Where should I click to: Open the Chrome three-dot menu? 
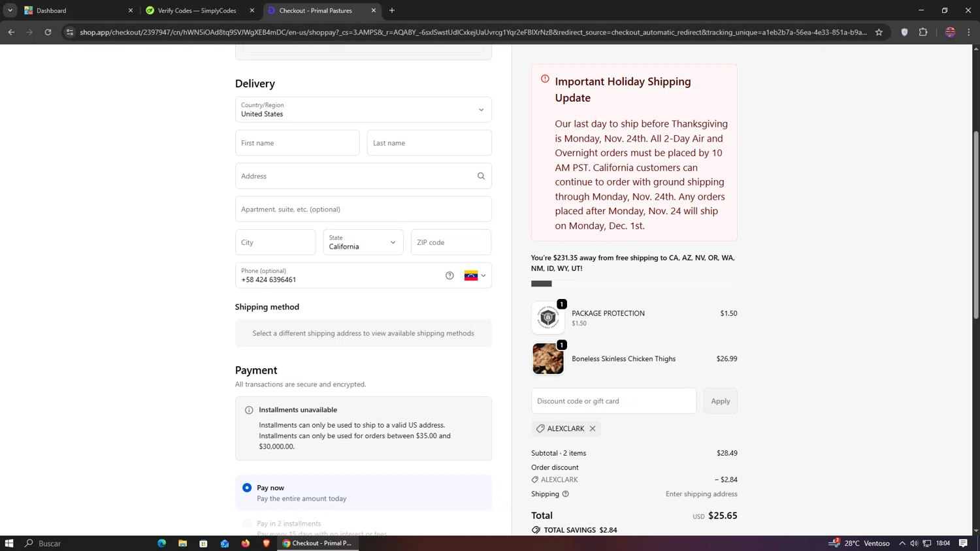(969, 32)
